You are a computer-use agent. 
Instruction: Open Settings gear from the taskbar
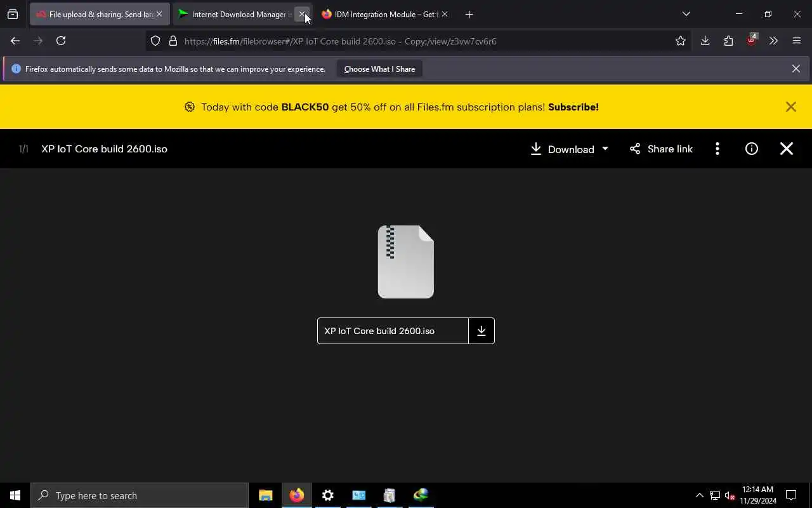(x=327, y=495)
